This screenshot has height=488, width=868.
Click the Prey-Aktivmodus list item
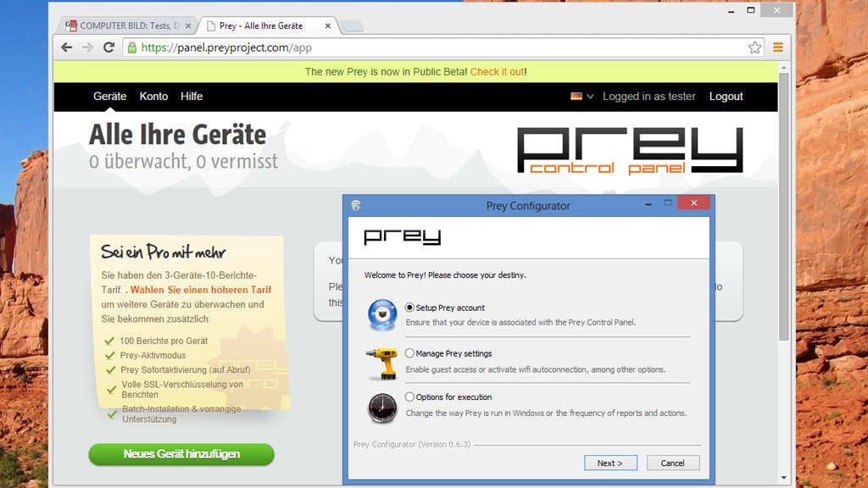[x=153, y=355]
